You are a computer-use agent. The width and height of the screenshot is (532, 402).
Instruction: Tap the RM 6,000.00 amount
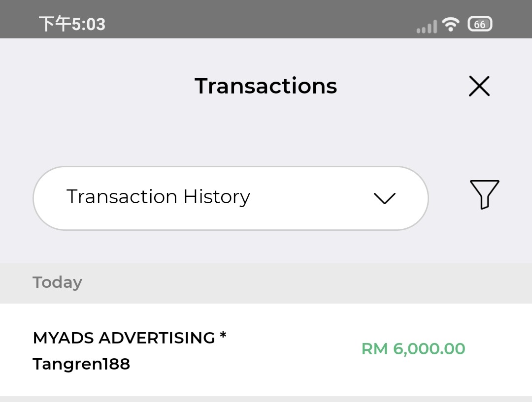tap(413, 349)
